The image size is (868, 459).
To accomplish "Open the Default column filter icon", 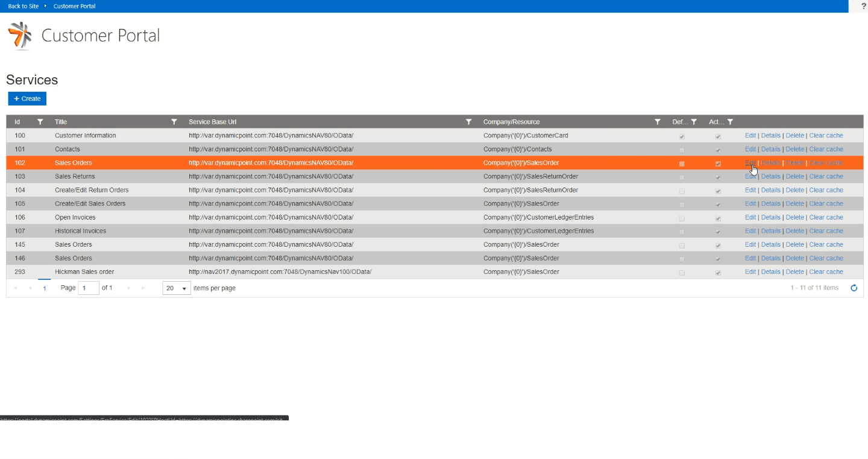I will click(694, 122).
